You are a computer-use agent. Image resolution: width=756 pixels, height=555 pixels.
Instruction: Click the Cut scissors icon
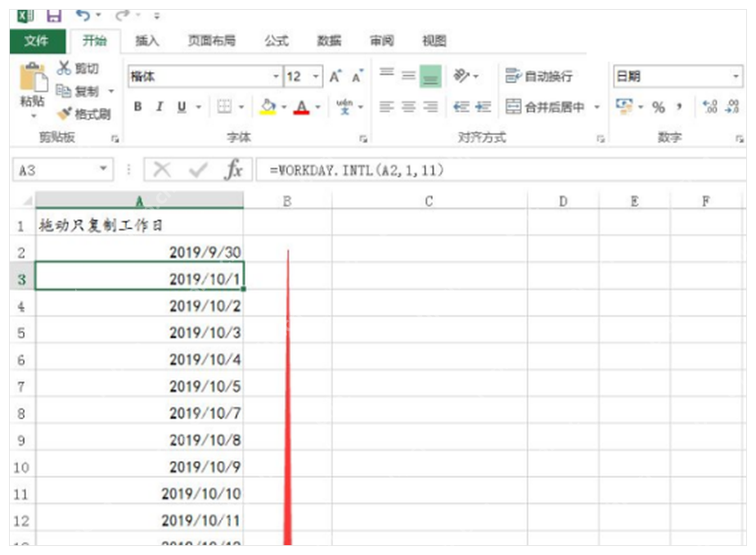click(x=64, y=67)
